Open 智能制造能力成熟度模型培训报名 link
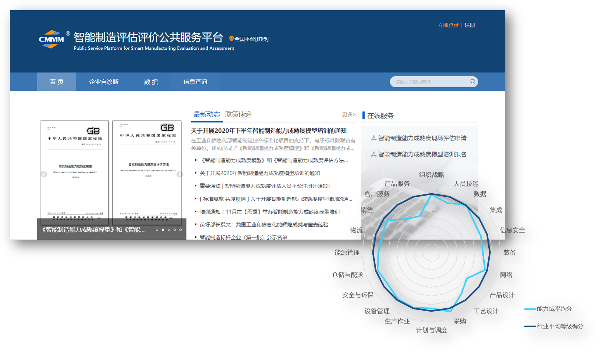The width and height of the screenshot is (606, 364). pyautogui.click(x=422, y=154)
